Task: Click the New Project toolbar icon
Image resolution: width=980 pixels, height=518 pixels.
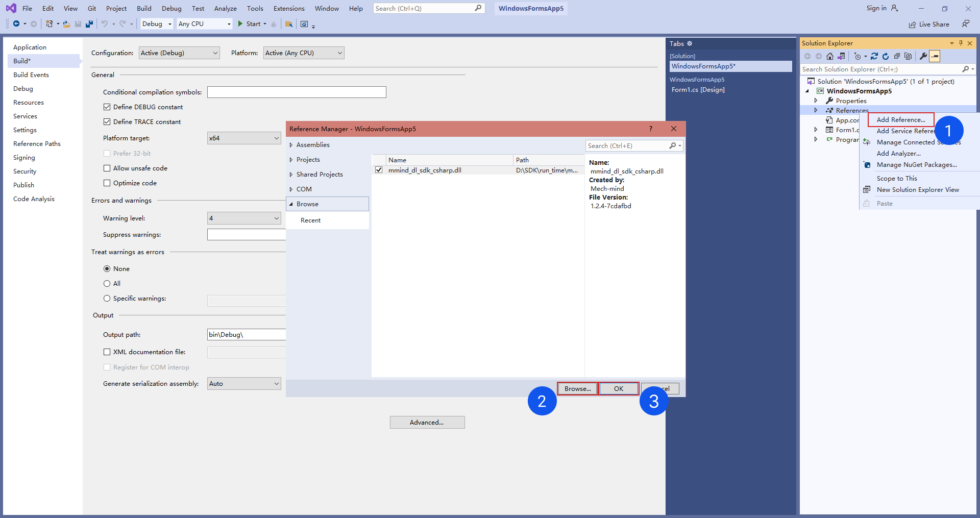Action: [49, 24]
